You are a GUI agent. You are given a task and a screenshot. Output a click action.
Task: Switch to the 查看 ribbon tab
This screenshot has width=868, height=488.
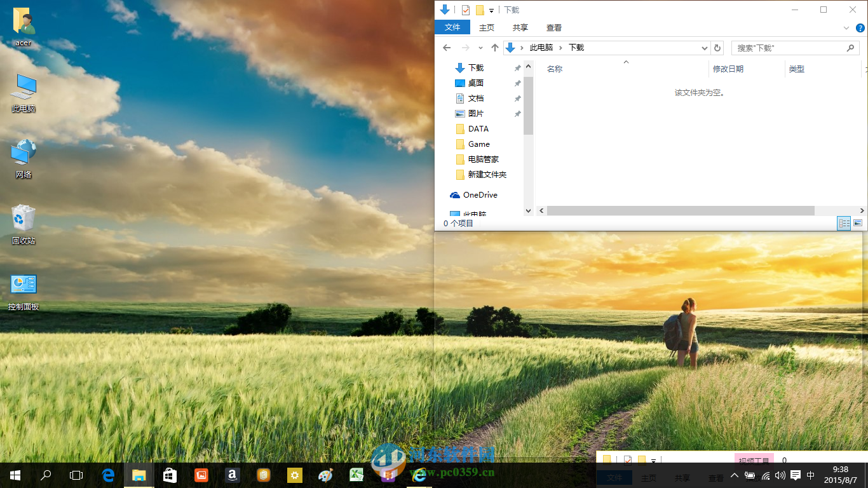coord(553,27)
